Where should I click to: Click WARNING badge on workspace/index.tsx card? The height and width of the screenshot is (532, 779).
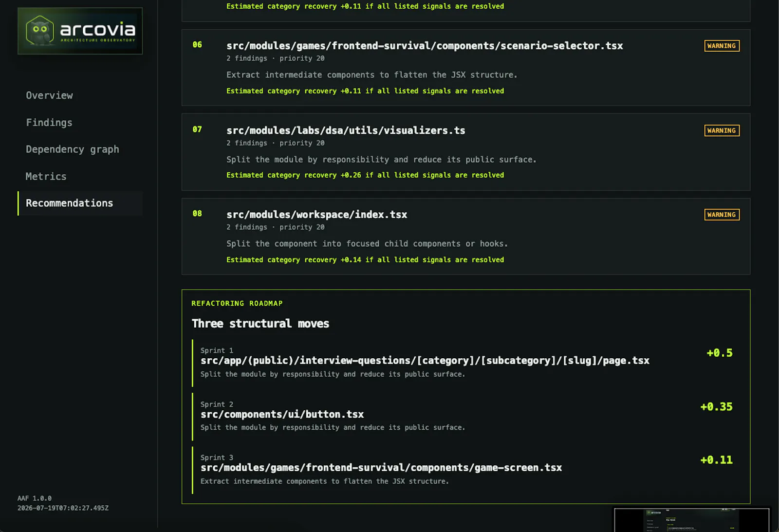722,215
